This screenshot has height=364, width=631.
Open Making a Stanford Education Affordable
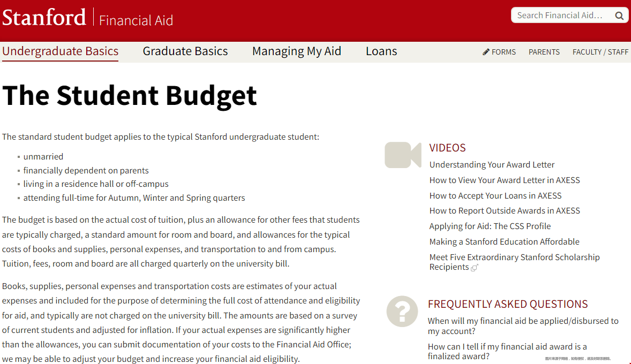pos(504,242)
